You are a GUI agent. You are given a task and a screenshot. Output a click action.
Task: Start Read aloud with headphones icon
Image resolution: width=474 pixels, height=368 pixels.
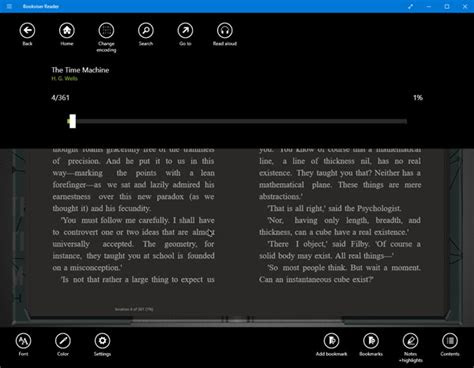[x=225, y=31]
